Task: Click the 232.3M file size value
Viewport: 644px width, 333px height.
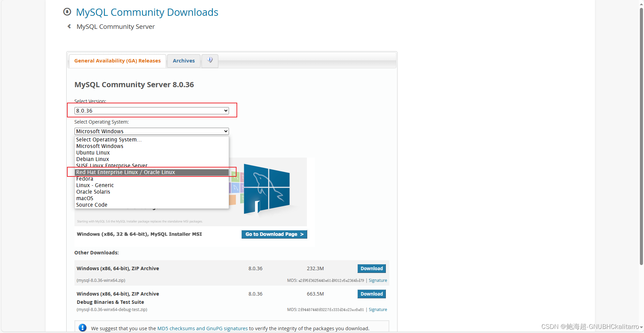Action: pos(315,268)
